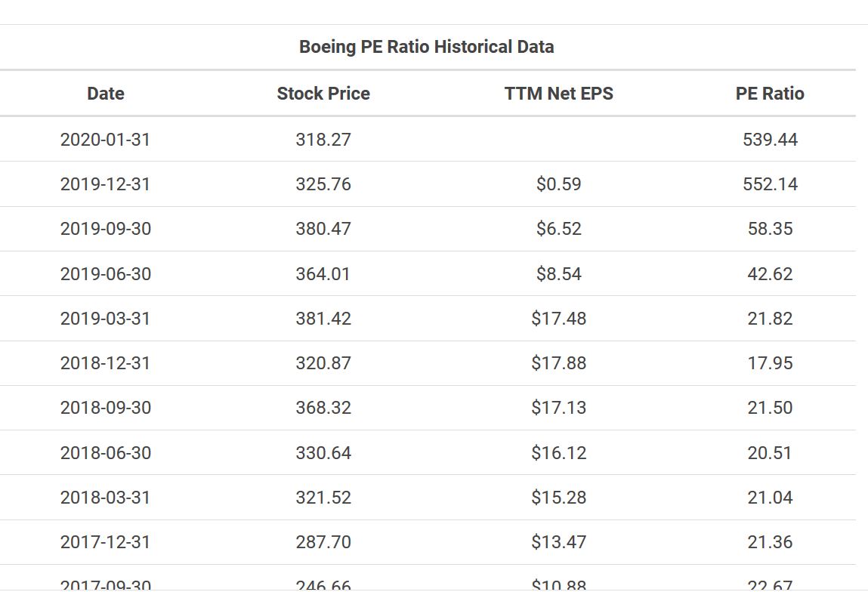
Task: Click the $8.54 TTM Net EPS value
Action: tap(558, 273)
